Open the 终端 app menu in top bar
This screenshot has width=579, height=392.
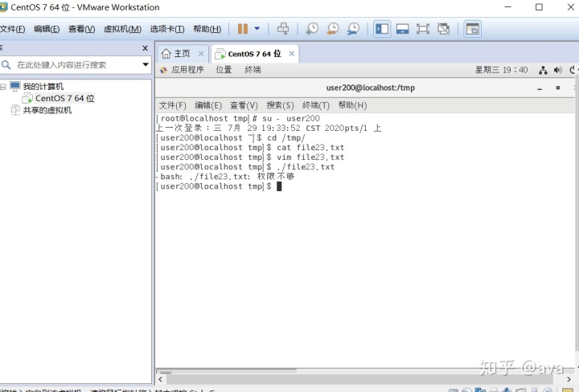pos(253,70)
